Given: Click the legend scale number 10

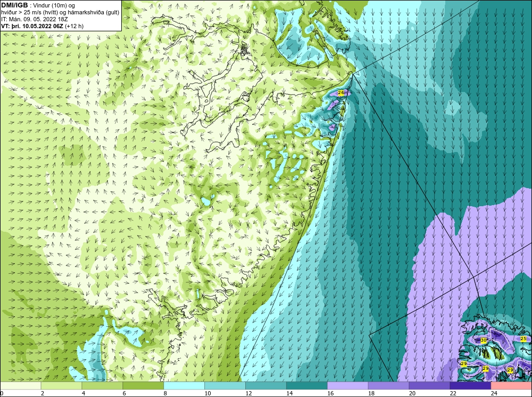Looking at the screenshot, I should tap(207, 393).
